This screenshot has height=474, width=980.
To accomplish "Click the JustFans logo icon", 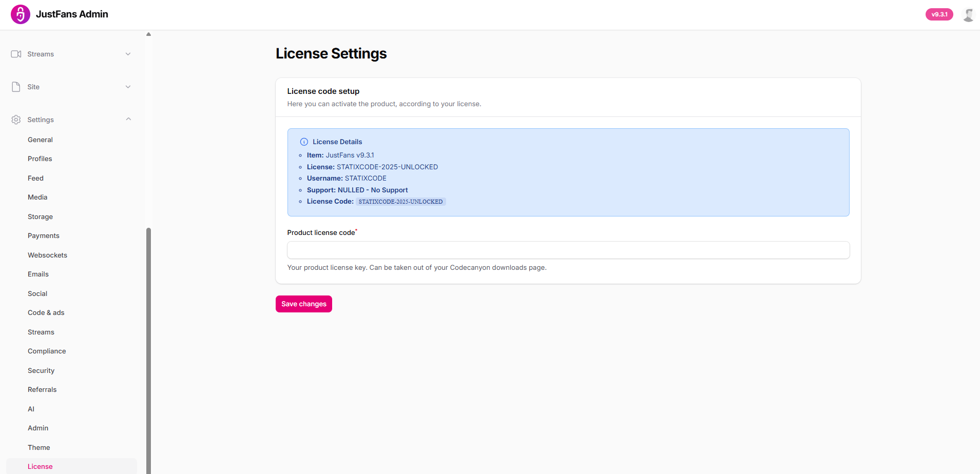I will [x=21, y=14].
